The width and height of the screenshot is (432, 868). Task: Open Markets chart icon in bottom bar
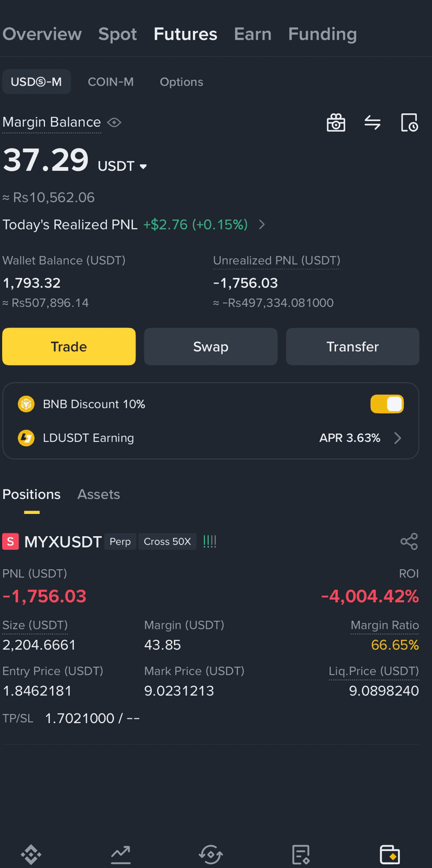(121, 854)
